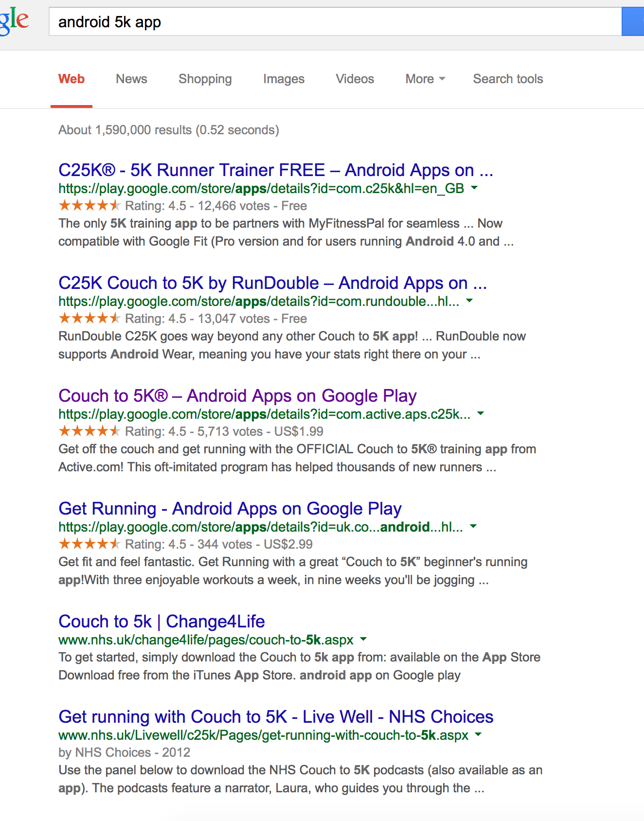Image resolution: width=644 pixels, height=821 pixels.
Task: Click the snippet starting 'To get started, simply download'
Action: point(299,666)
